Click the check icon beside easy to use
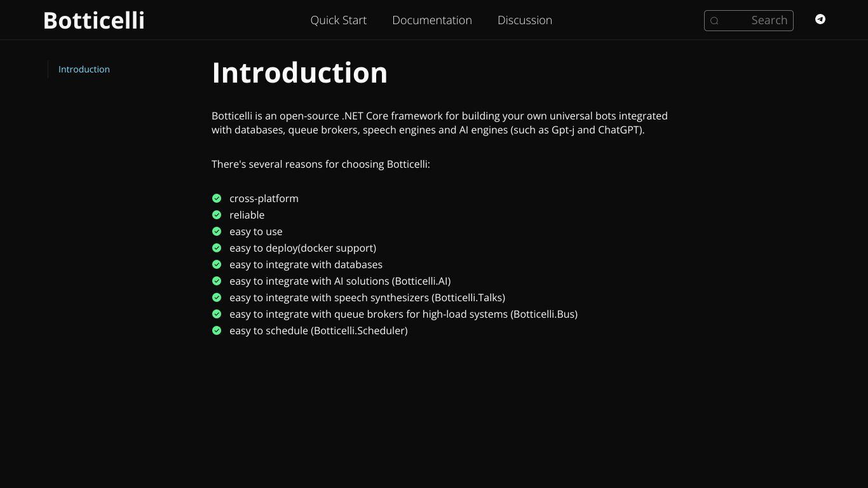868x488 pixels. point(217,231)
